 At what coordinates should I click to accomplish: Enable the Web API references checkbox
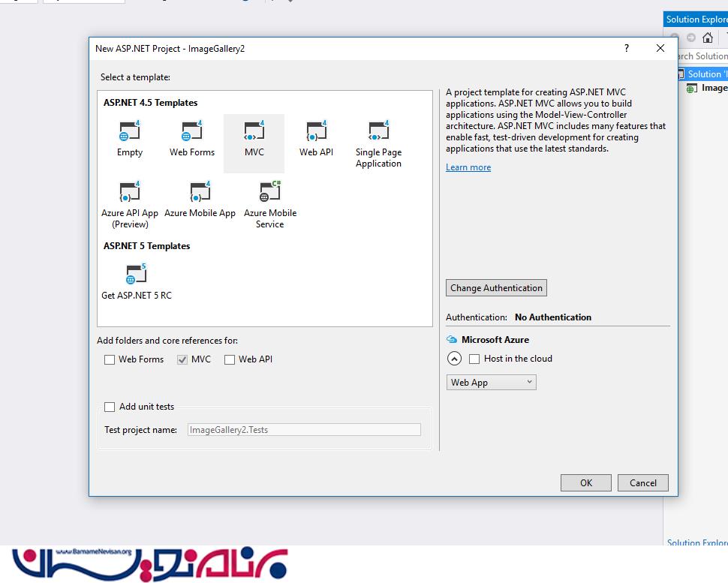(230, 359)
